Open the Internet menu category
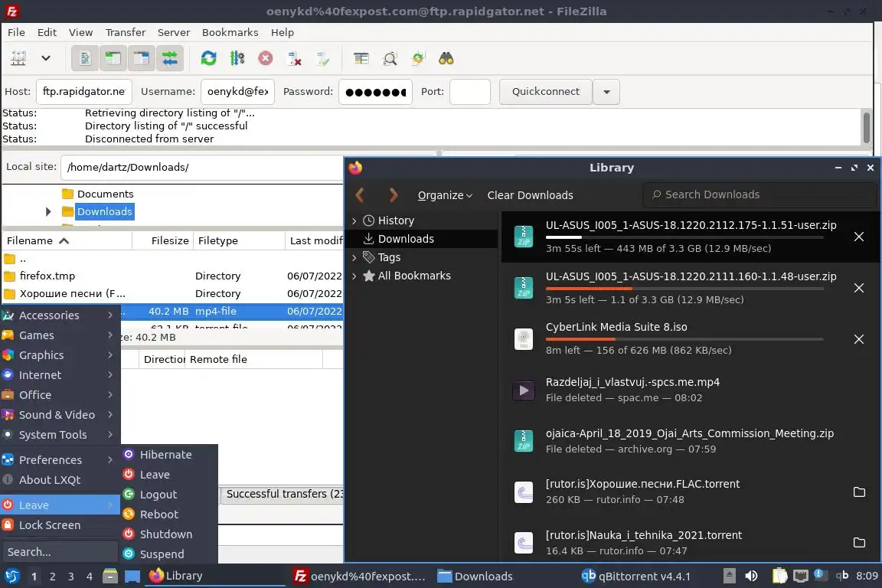The image size is (882, 588). (x=60, y=374)
